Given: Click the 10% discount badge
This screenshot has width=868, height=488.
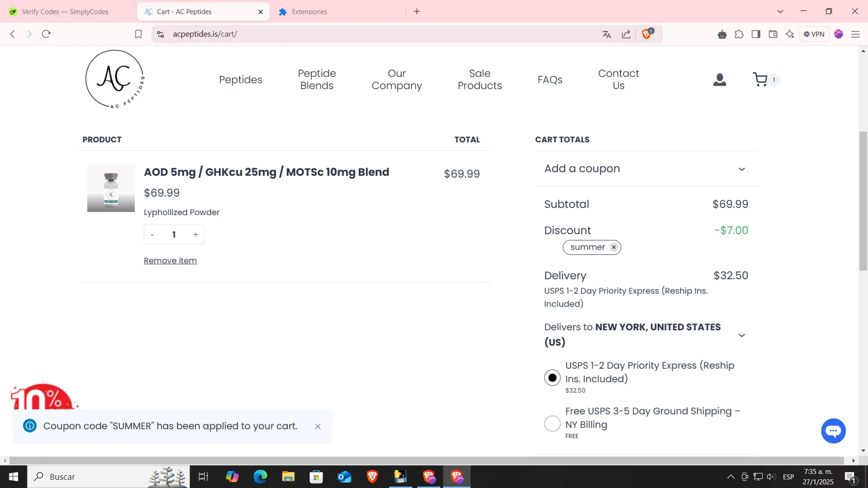Looking at the screenshot, I should coord(43,396).
